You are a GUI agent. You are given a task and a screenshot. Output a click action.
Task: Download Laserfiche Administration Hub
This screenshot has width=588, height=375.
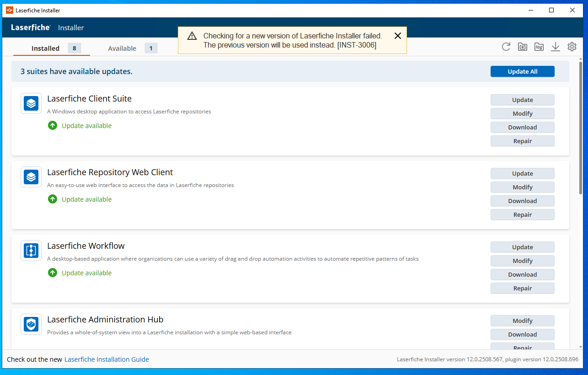[523, 334]
